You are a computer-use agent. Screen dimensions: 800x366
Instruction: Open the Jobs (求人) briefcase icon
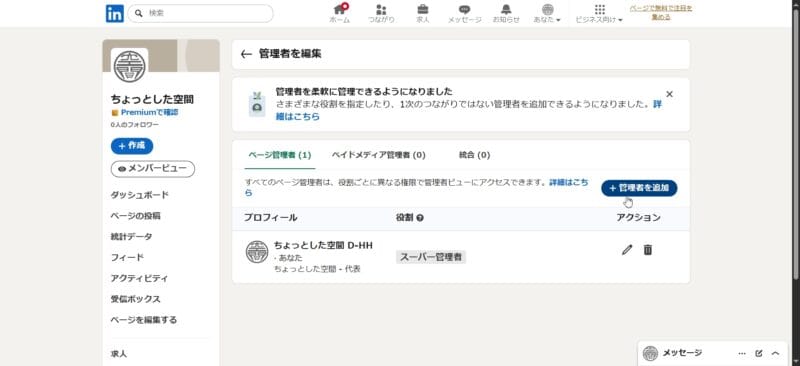tap(422, 14)
